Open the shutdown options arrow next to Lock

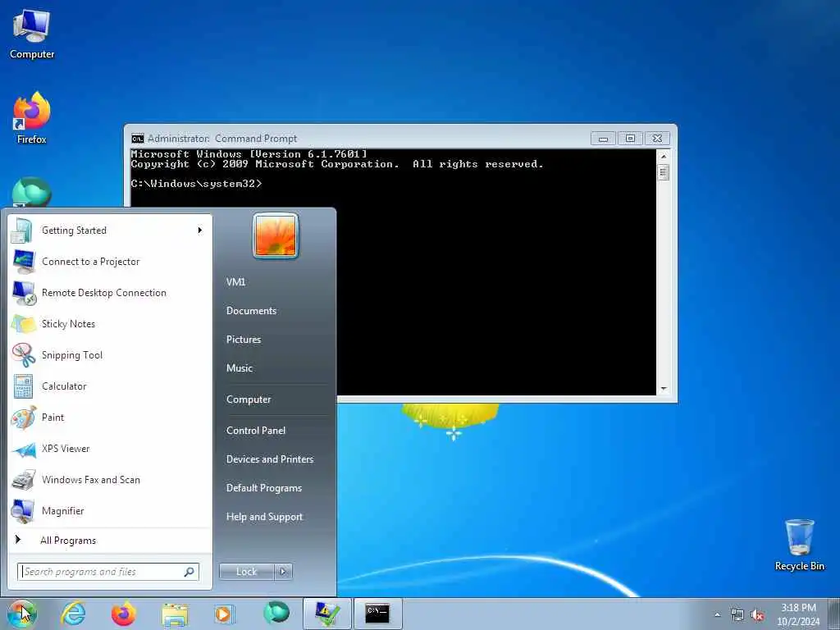click(x=283, y=572)
